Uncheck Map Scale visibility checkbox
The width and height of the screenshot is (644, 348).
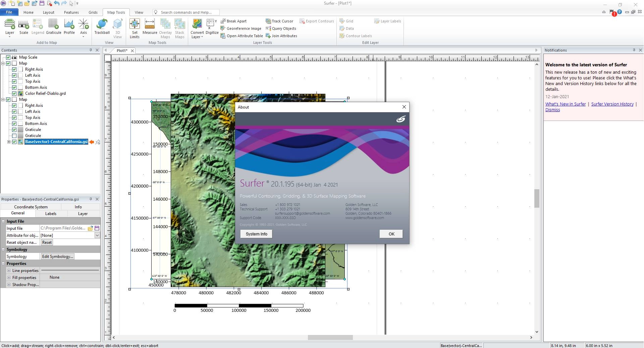[x=8, y=57]
